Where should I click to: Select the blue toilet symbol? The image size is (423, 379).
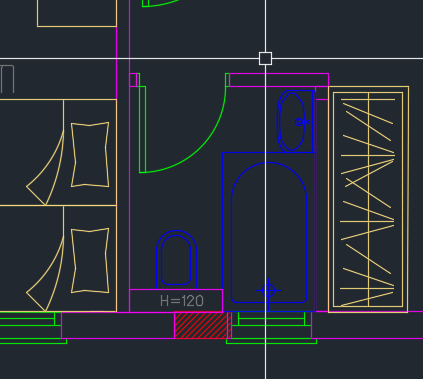click(176, 259)
